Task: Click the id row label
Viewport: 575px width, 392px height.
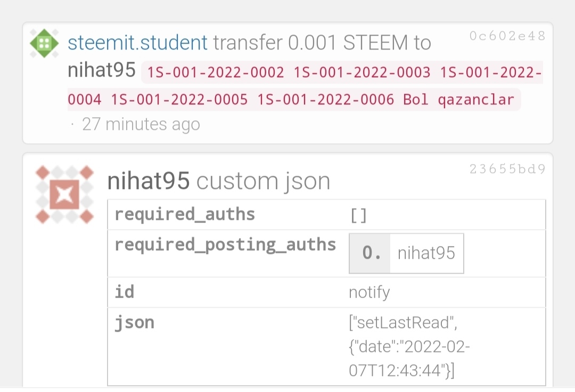Action: [x=124, y=292]
